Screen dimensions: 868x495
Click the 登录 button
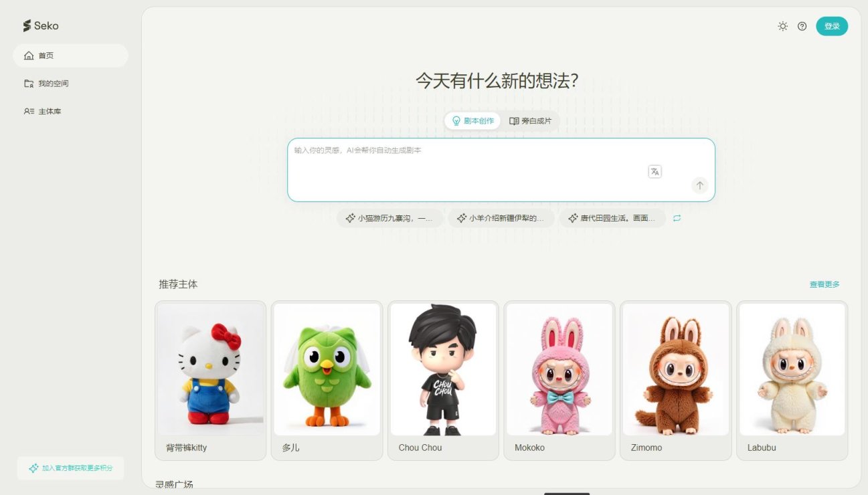click(831, 26)
